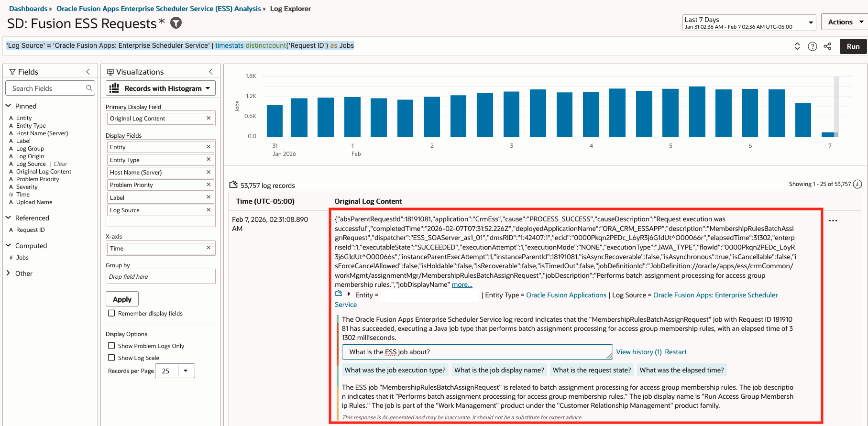Image resolution: width=868 pixels, height=426 pixels.
Task: Collapse the Visualizations panel arrow
Action: pyautogui.click(x=211, y=72)
